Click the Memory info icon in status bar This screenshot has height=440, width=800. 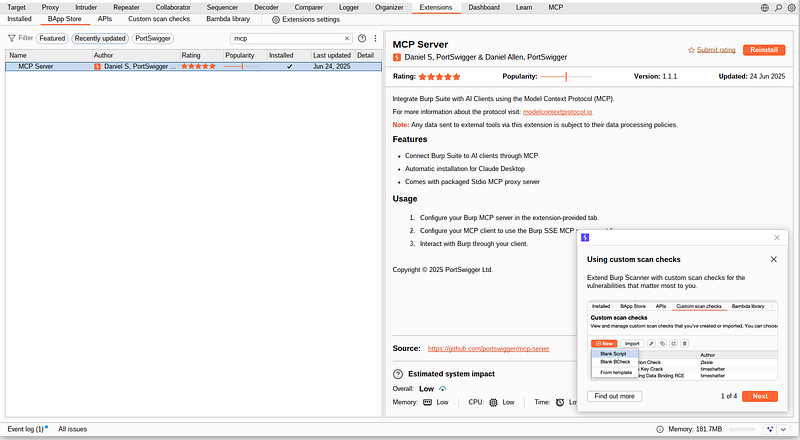point(660,429)
